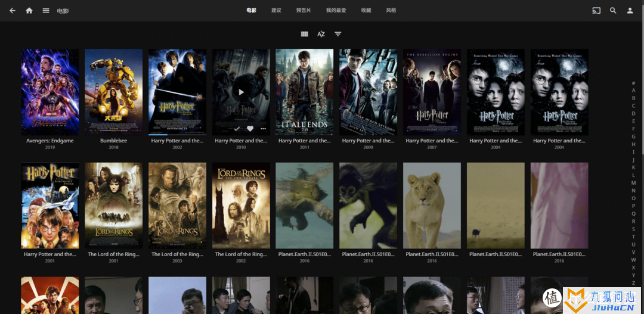Viewport: 644px width, 314px height.
Task: Mark 2010 Harry Potter as watched
Action: (237, 129)
